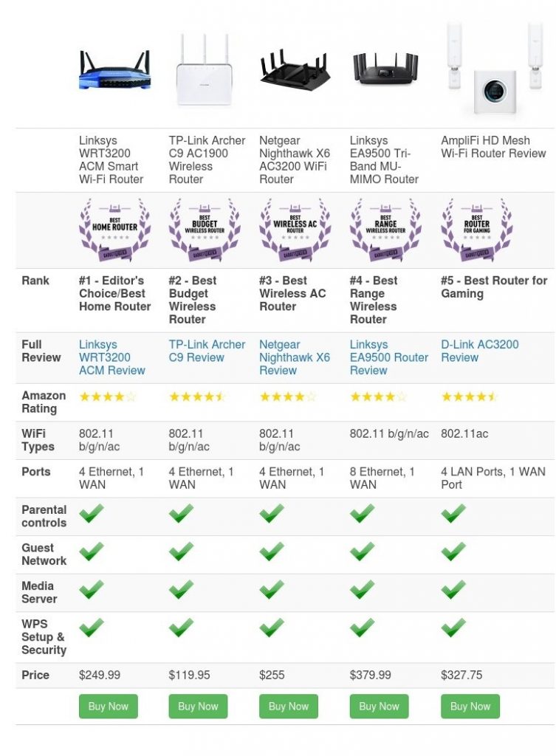
Task: Click Buy Now for the $249.99 router
Action: 109,707
